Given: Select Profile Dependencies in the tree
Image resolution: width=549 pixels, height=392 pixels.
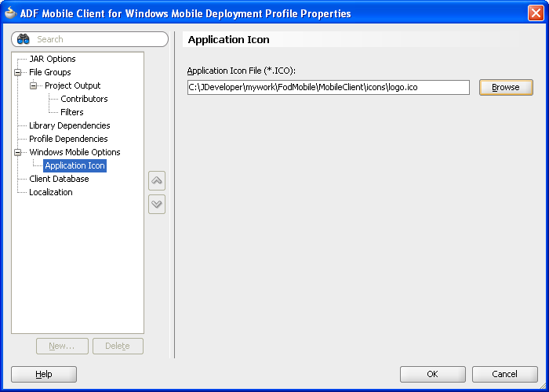Looking at the screenshot, I should 69,139.
